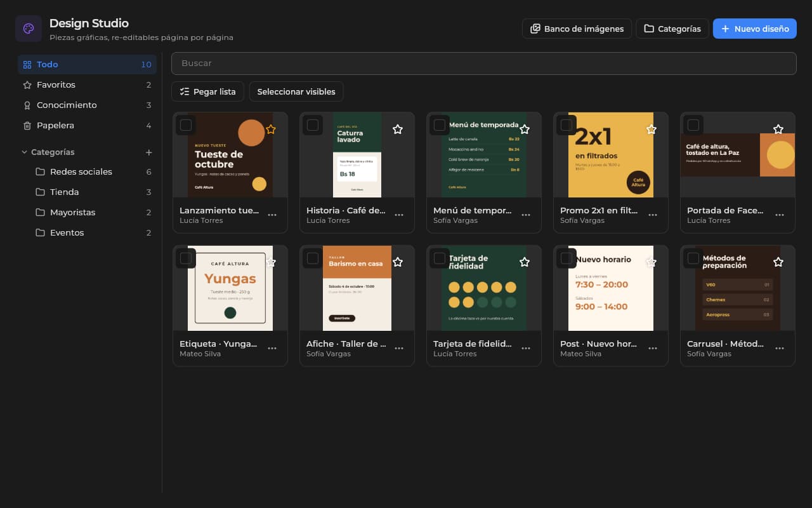This screenshot has width=812, height=508.
Task: Create a Nuevo diseño
Action: pyautogui.click(x=755, y=29)
